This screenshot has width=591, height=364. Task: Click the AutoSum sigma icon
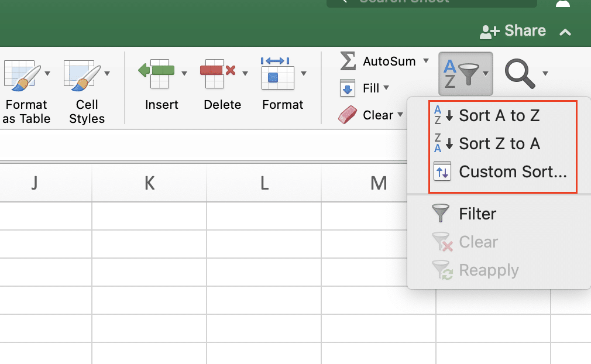click(x=348, y=61)
